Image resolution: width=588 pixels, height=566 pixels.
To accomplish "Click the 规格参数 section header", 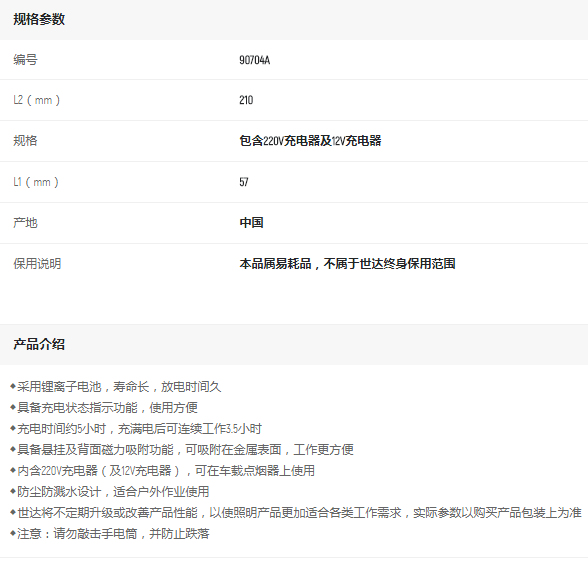I will (x=39, y=20).
